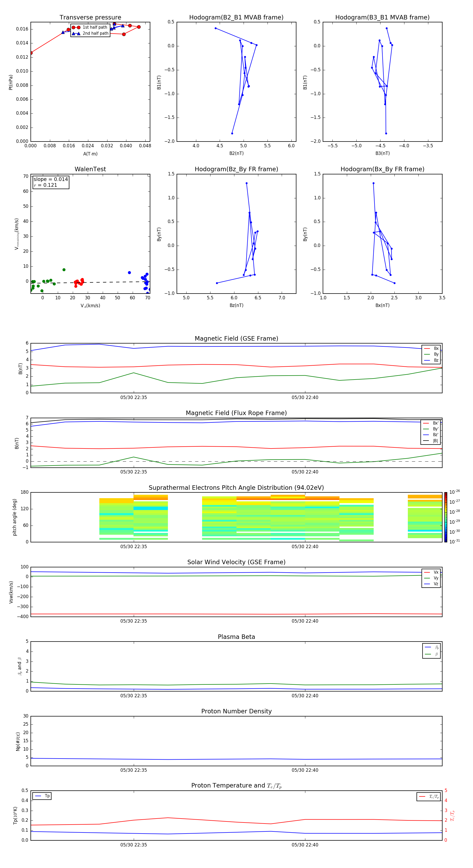Click '05/30 22:40' tick under GSE magnetic field
The height and width of the screenshot is (868, 473).
pyautogui.click(x=305, y=398)
